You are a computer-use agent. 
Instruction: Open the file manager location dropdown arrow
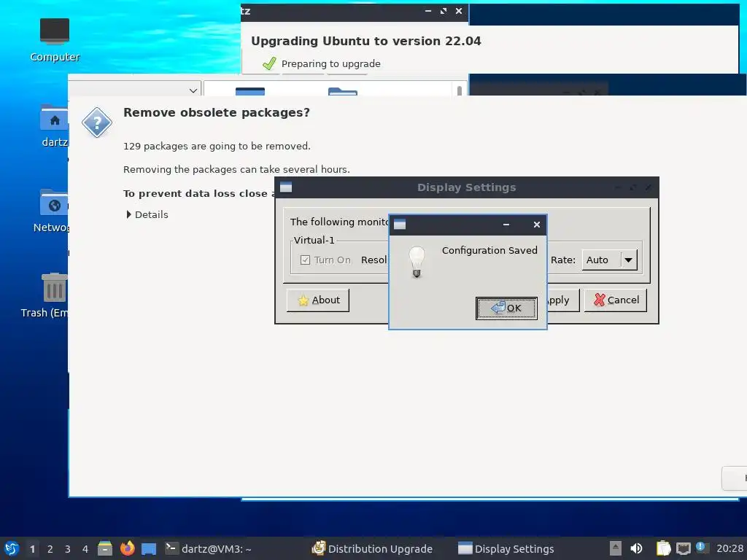193,90
